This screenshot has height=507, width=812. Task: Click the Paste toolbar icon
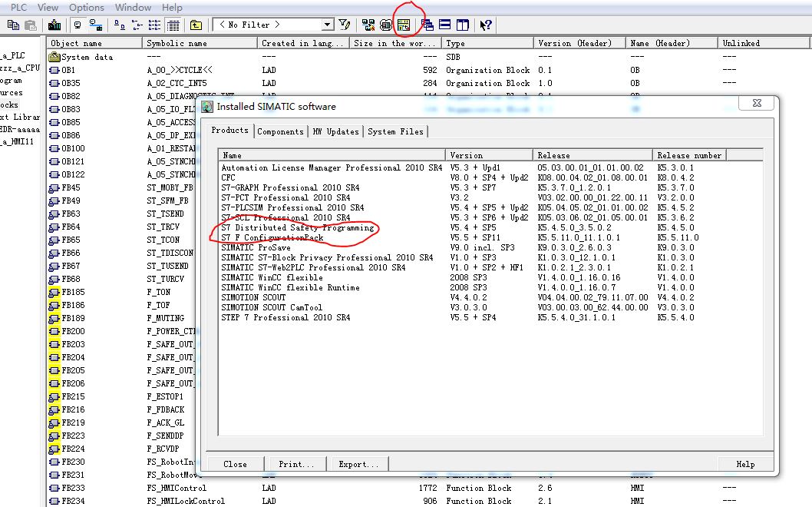30,25
